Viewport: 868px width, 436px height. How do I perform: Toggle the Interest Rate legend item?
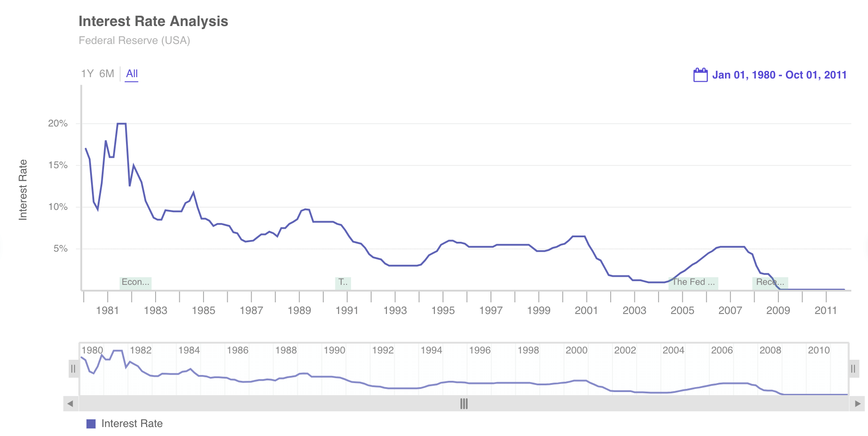coord(132,423)
